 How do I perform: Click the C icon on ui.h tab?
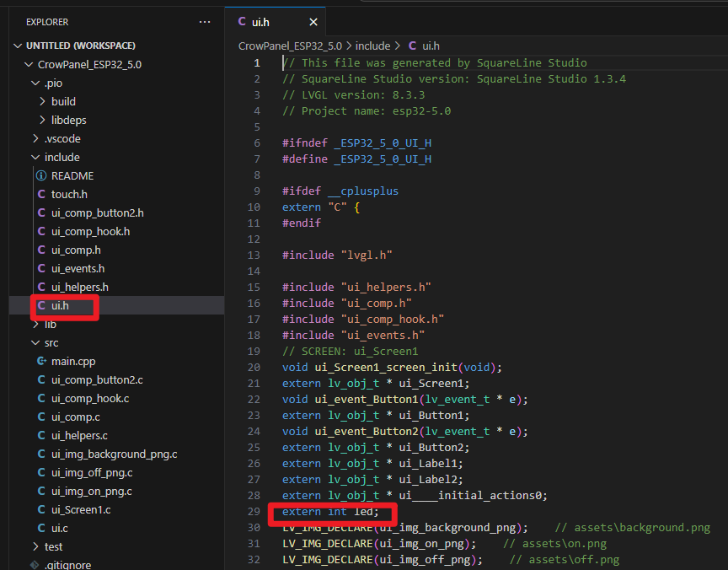click(x=242, y=21)
